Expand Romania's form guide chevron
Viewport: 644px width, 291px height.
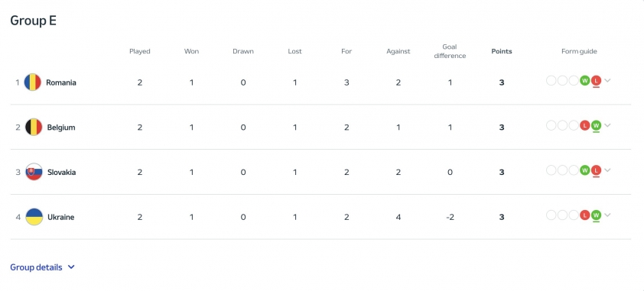607,80
